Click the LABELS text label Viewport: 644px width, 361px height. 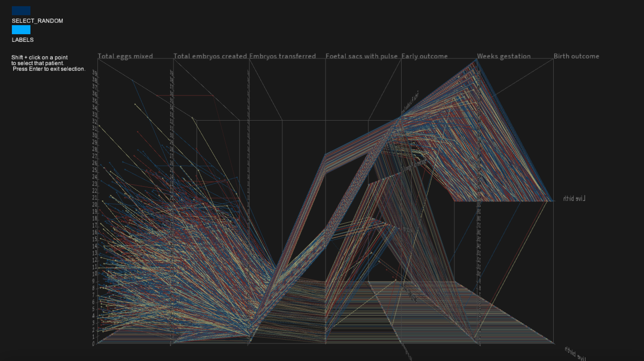point(23,40)
